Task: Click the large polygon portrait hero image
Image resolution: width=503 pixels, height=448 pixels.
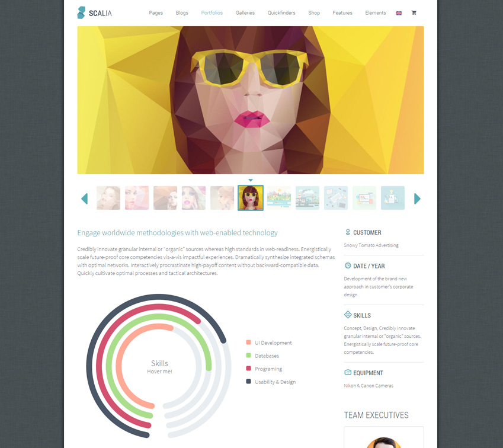Action: pyautogui.click(x=250, y=100)
